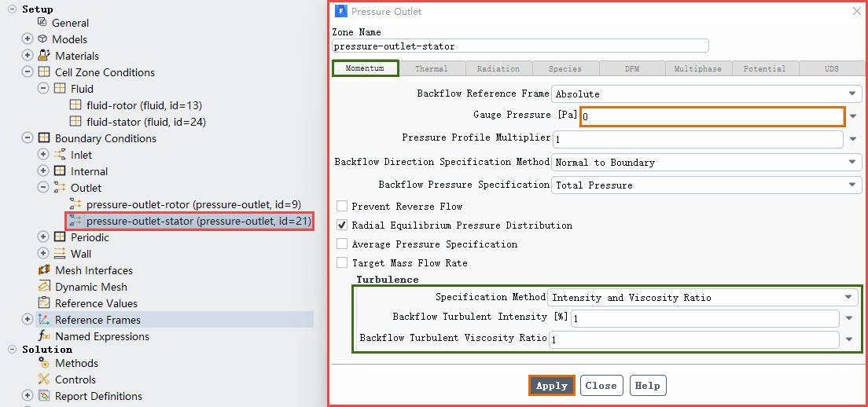Enable Target Mass Flow Rate checkbox
Screen dimensions: 868x407
pos(342,263)
